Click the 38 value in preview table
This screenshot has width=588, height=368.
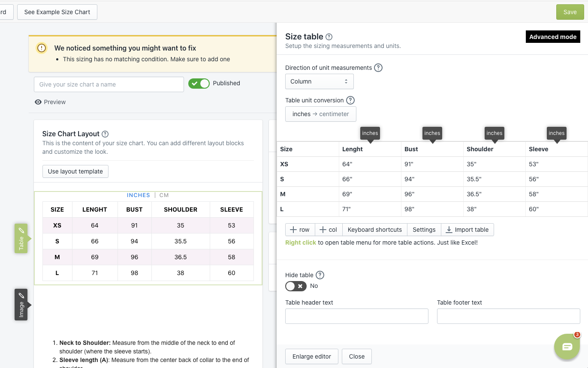point(181,273)
